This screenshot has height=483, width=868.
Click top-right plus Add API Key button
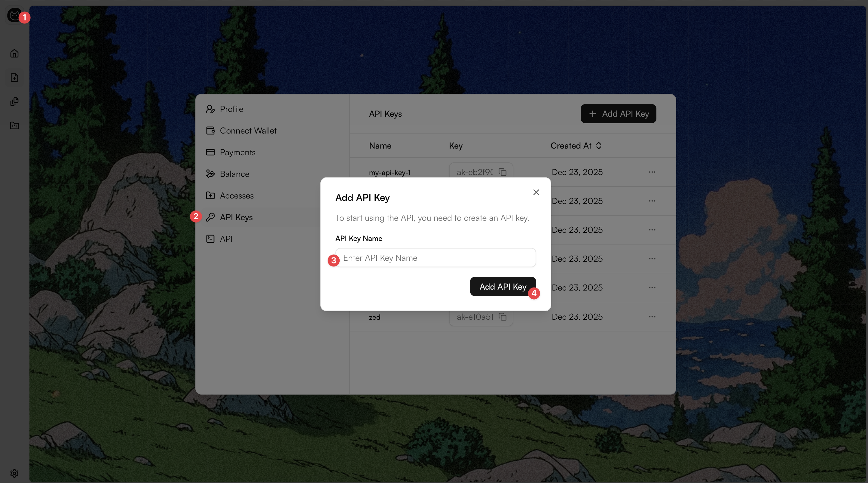(x=618, y=114)
